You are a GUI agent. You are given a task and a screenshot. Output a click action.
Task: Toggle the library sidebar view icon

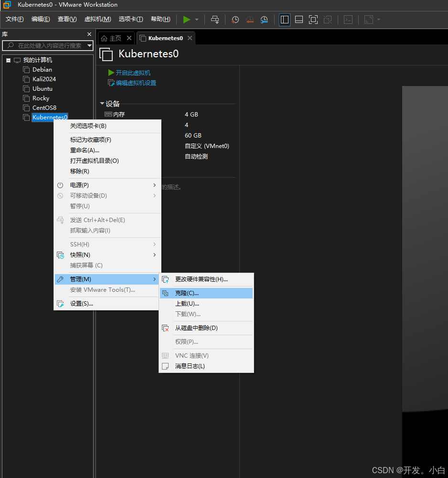click(285, 20)
